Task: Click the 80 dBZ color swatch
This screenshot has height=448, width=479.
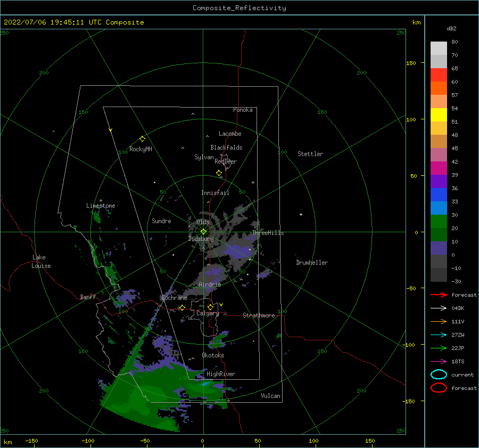Action: click(x=439, y=48)
